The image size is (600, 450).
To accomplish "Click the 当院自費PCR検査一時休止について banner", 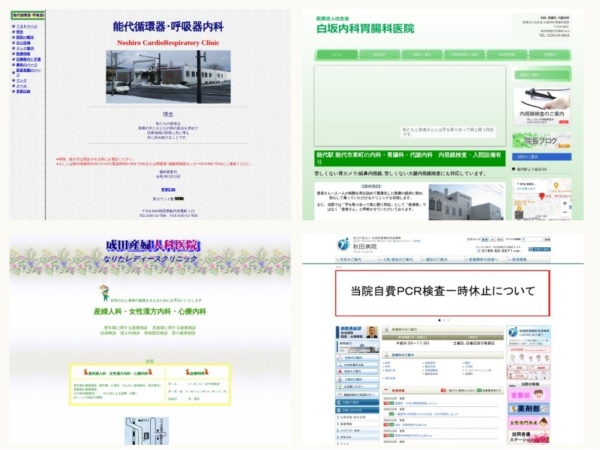I will coord(442,293).
